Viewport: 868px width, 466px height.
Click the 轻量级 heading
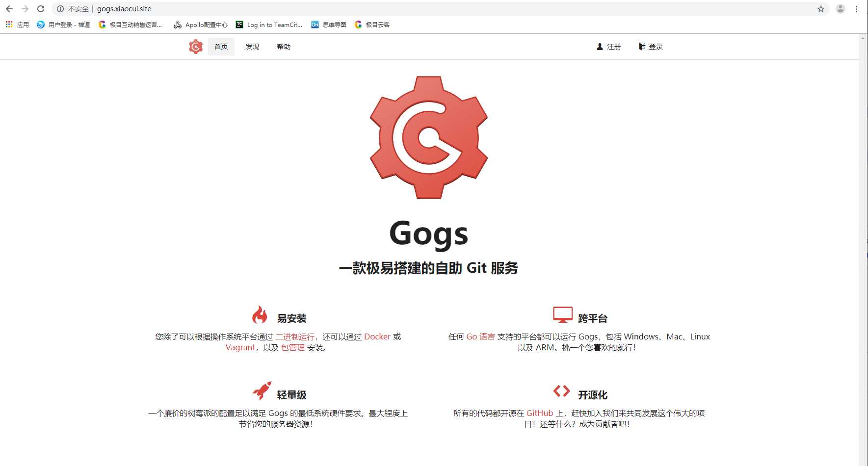(x=291, y=395)
